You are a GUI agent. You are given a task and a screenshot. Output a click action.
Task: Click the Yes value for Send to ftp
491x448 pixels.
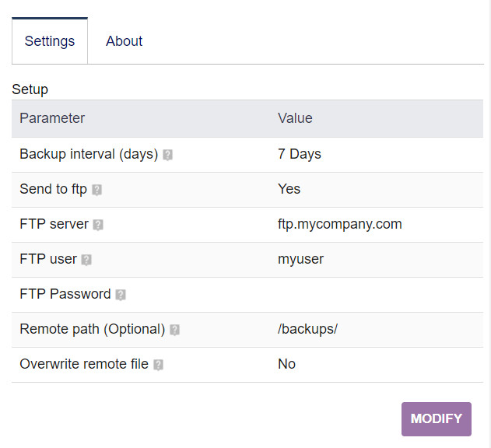(x=289, y=189)
